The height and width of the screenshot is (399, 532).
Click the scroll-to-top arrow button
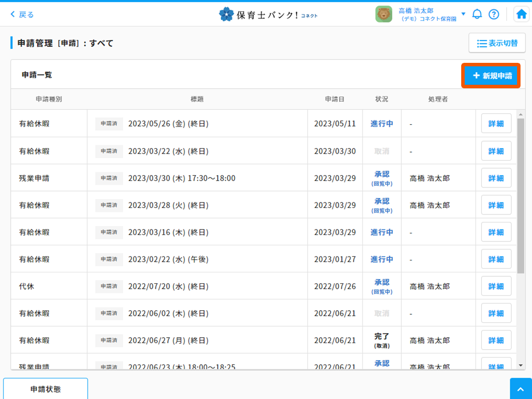click(521, 389)
